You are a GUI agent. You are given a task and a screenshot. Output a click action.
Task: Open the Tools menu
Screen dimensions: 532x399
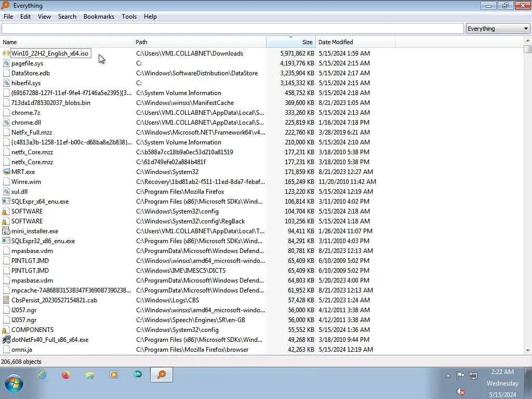point(129,17)
